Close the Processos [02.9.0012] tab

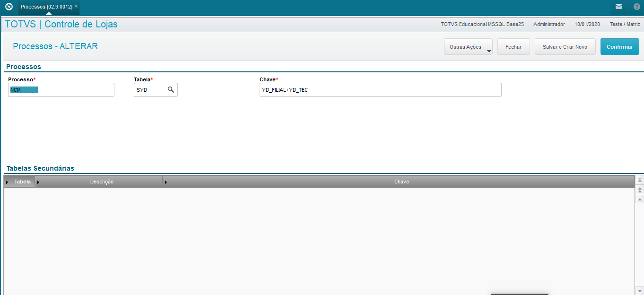tap(76, 7)
